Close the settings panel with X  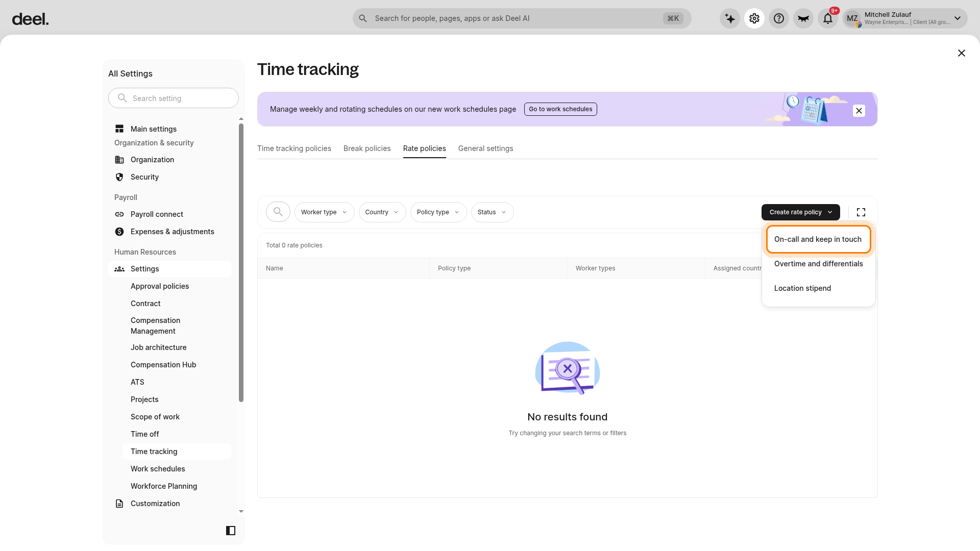[x=962, y=53]
